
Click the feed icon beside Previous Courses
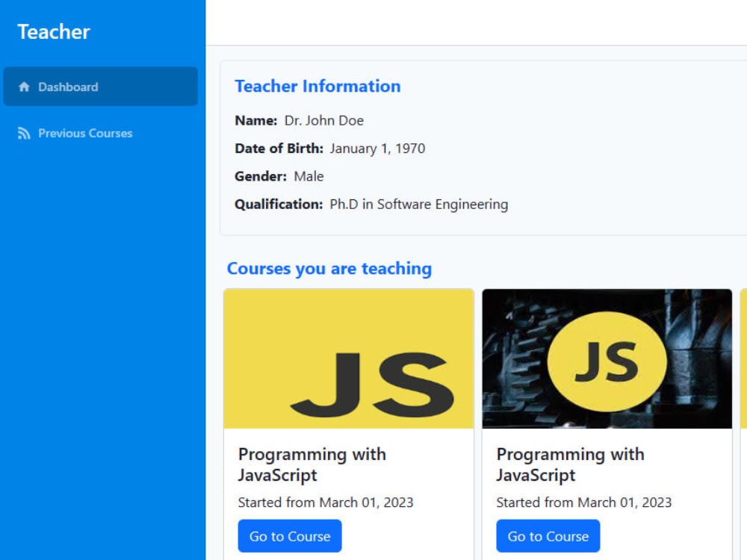click(x=24, y=134)
